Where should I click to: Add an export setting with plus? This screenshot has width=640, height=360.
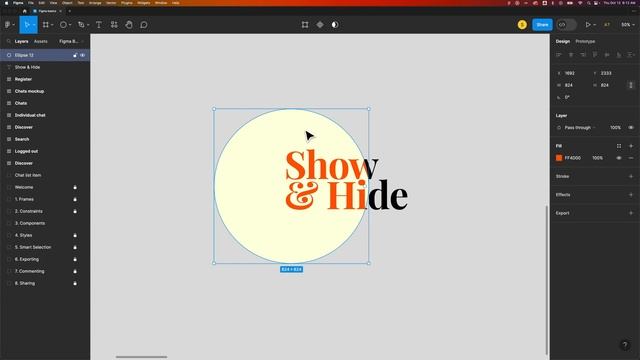point(631,213)
